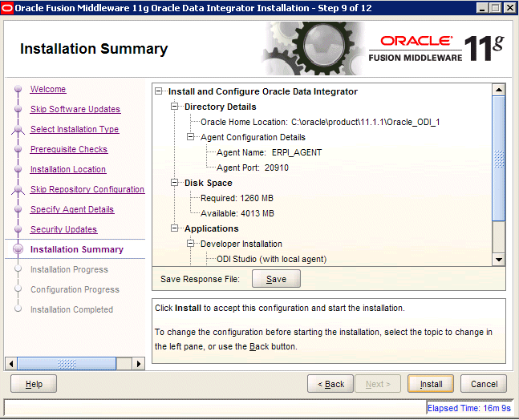Viewport: 519px width, 420px height.
Task: Start installation with Install button
Action: click(x=431, y=384)
